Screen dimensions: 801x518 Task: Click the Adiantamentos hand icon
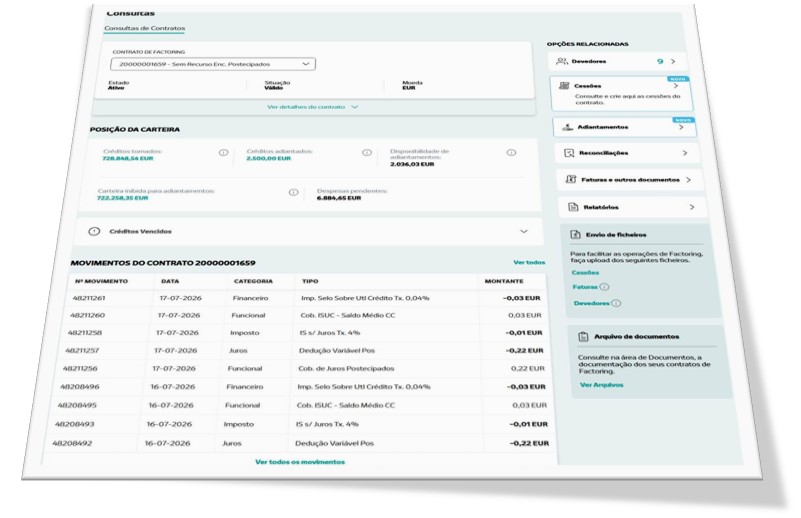568,127
